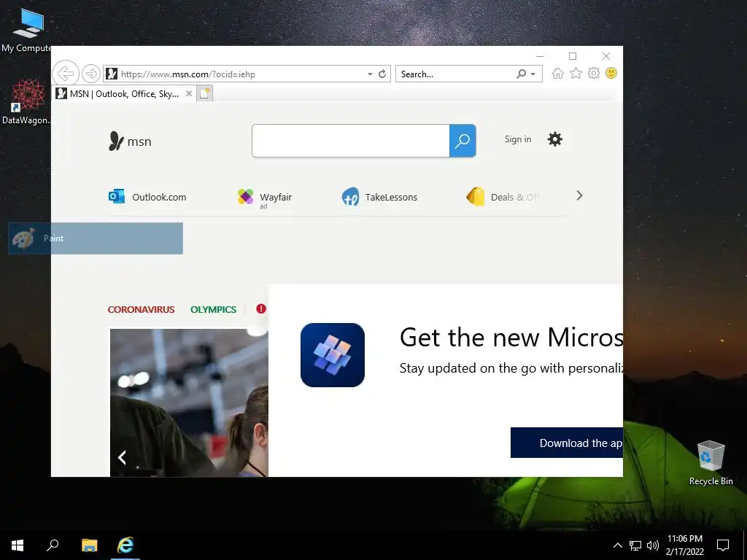Open My Computer desktop icon
The image size is (747, 560).
pyautogui.click(x=27, y=31)
